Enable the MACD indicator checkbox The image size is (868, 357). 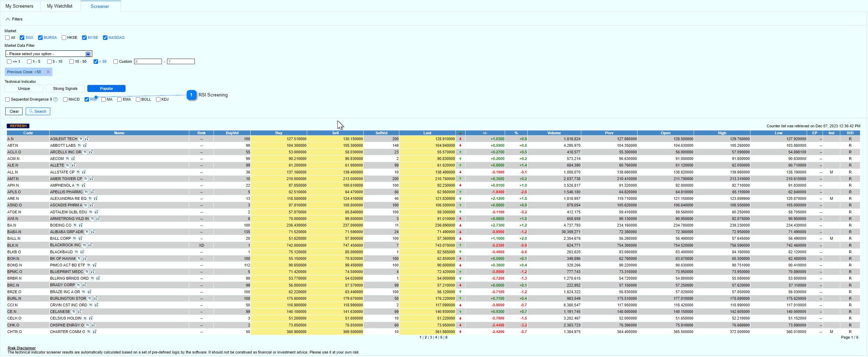point(66,99)
